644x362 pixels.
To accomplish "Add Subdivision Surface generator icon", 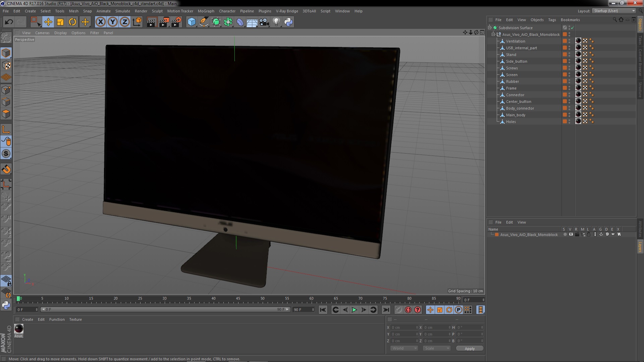I will click(216, 22).
